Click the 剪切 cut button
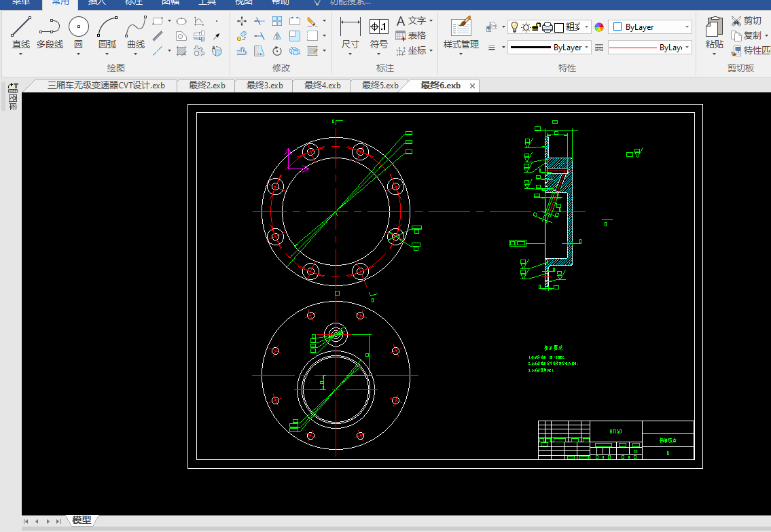Viewport: 771px width, 532px height. [747, 21]
